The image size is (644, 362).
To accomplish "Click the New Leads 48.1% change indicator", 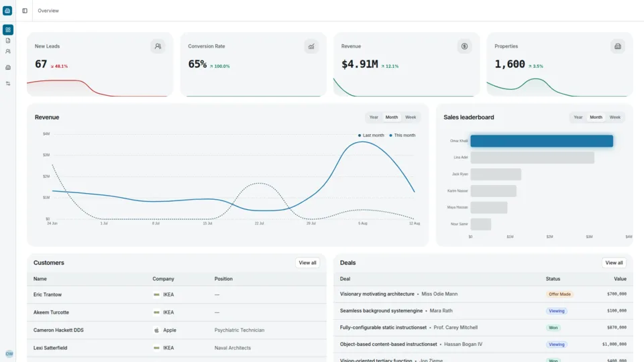I will tap(59, 66).
